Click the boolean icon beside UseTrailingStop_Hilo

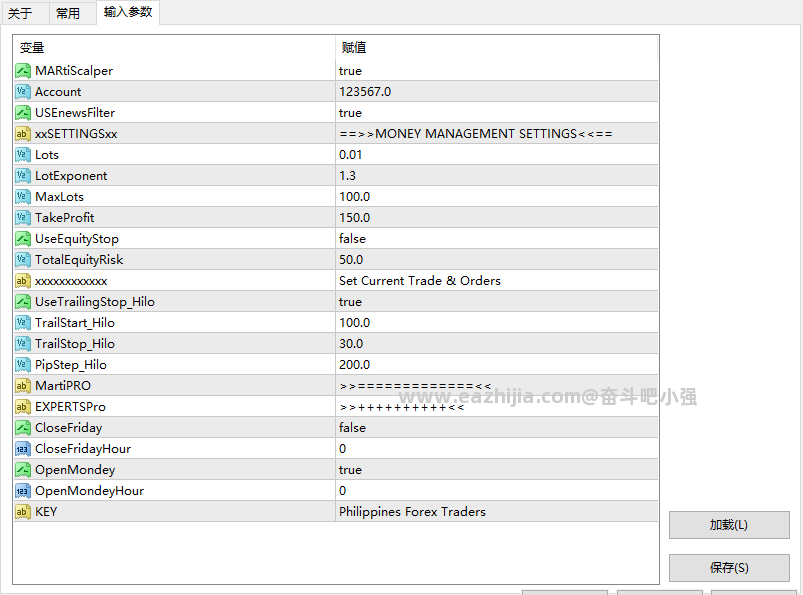(x=23, y=302)
